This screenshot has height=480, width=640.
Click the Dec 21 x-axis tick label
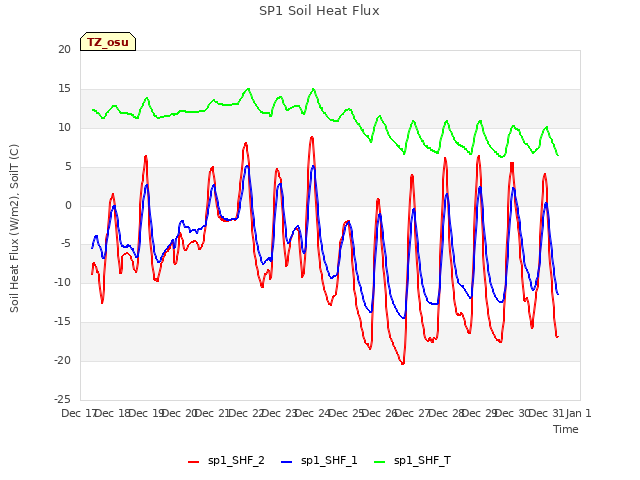coord(212,413)
